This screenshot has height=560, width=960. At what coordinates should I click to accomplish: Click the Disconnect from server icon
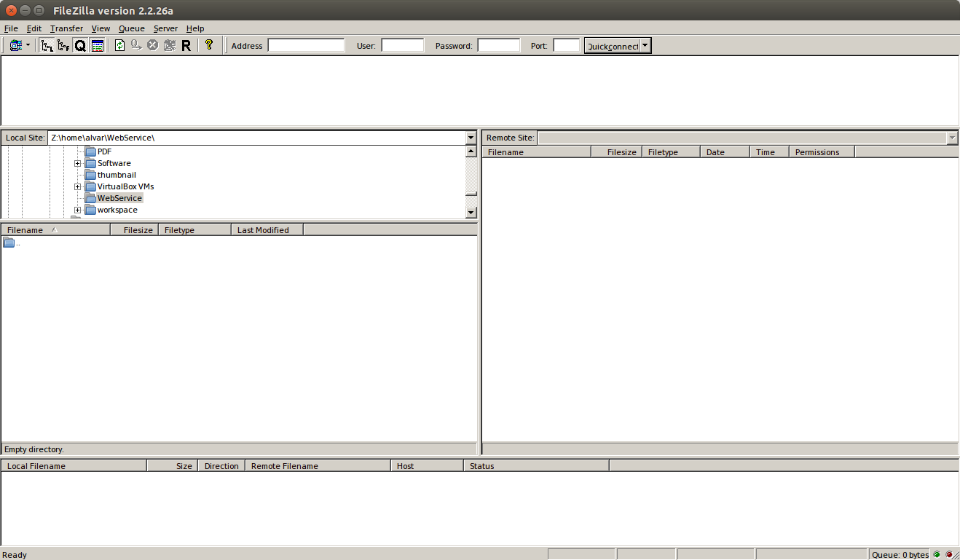(x=170, y=46)
